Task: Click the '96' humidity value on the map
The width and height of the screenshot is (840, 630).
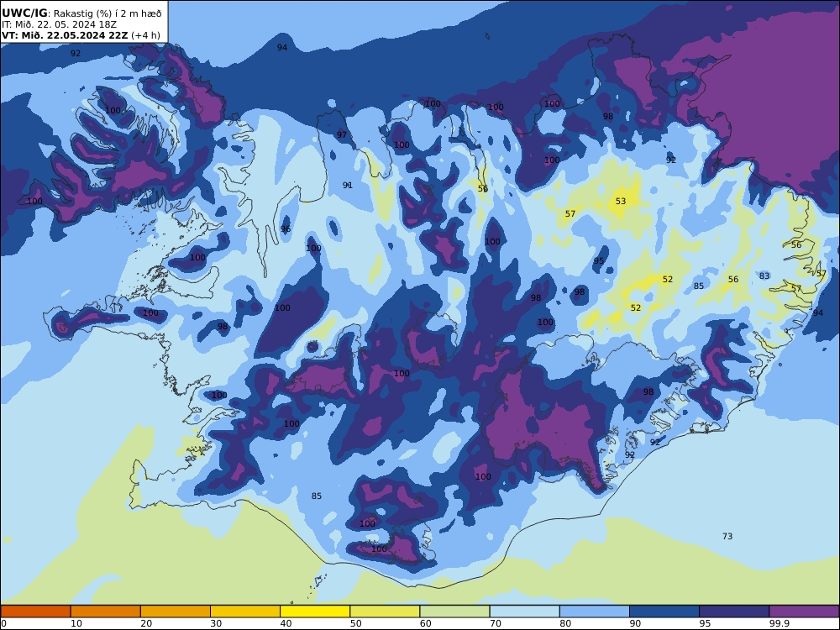Action: 286,229
